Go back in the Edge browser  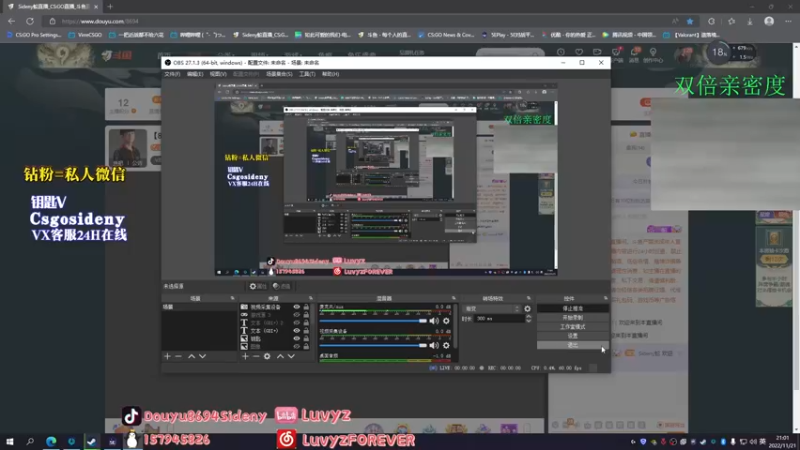11,21
